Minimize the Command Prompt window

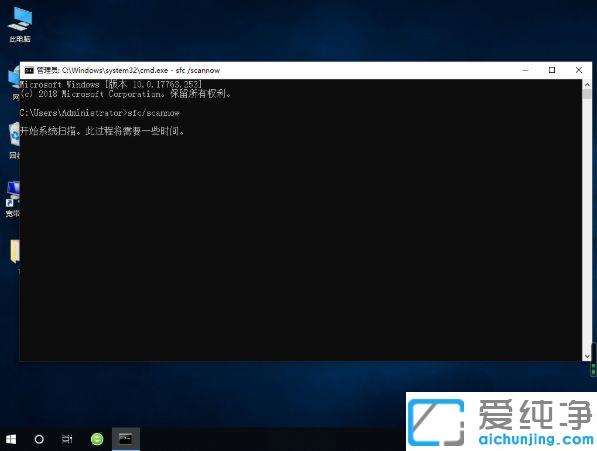tap(525, 70)
